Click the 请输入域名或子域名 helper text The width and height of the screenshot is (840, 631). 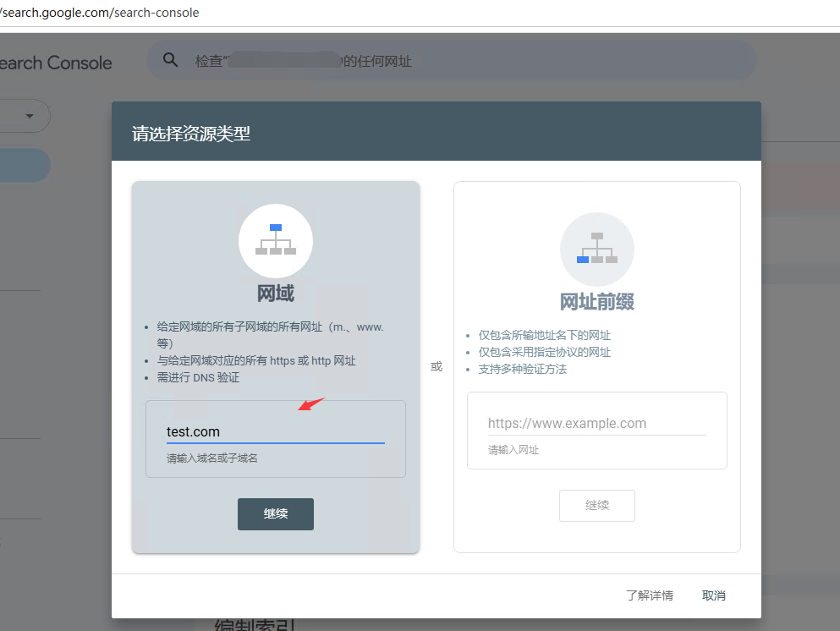tap(212, 458)
